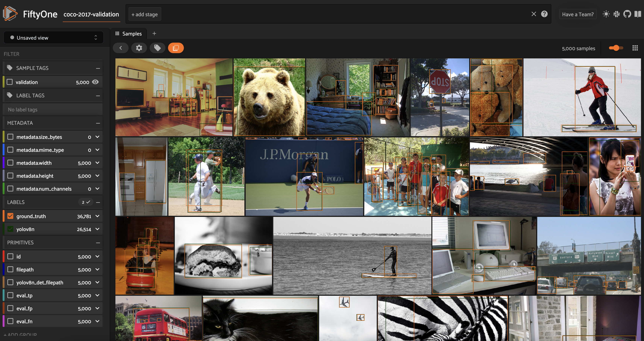Expand the eval_tp field options
This screenshot has width=644, height=341.
[x=98, y=295]
